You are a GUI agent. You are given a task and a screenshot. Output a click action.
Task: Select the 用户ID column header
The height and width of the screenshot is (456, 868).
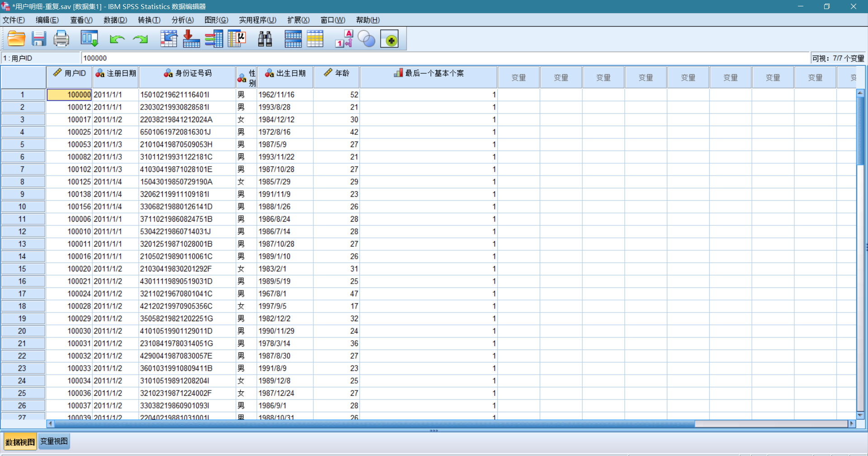(69, 77)
